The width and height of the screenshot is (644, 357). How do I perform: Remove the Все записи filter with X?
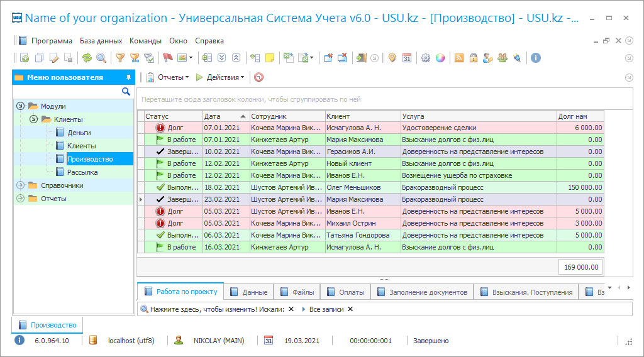tap(350, 309)
